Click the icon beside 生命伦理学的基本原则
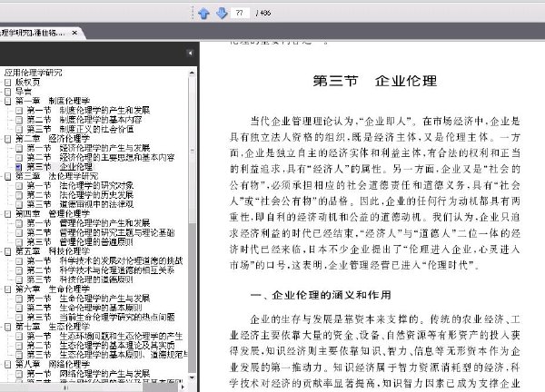 pyautogui.click(x=19, y=308)
